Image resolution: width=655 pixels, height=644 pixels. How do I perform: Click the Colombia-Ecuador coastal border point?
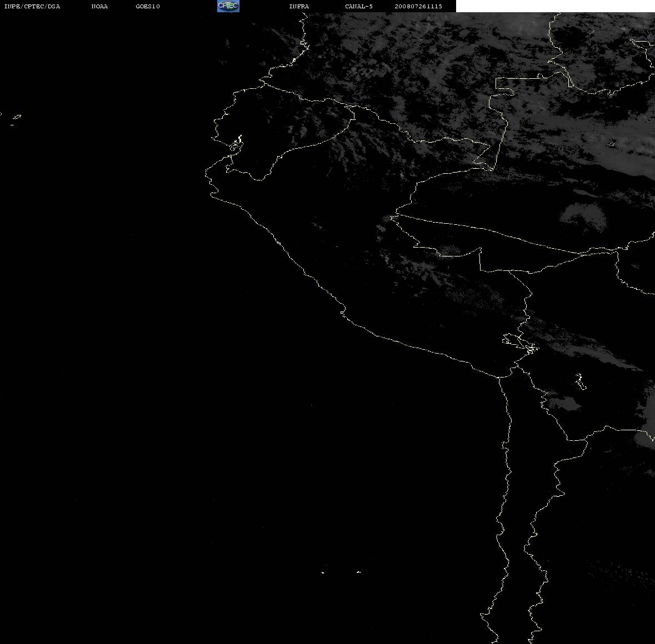[x=264, y=84]
